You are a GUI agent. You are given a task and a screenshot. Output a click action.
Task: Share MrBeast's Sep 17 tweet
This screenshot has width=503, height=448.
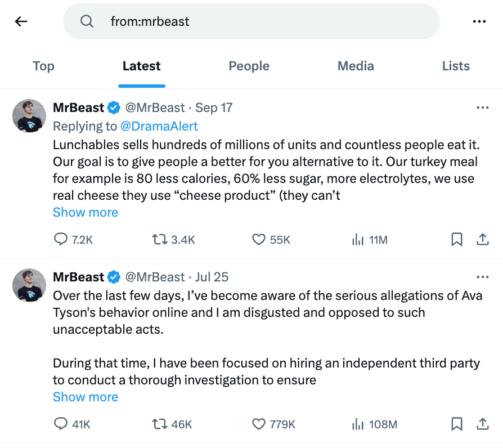(x=483, y=239)
